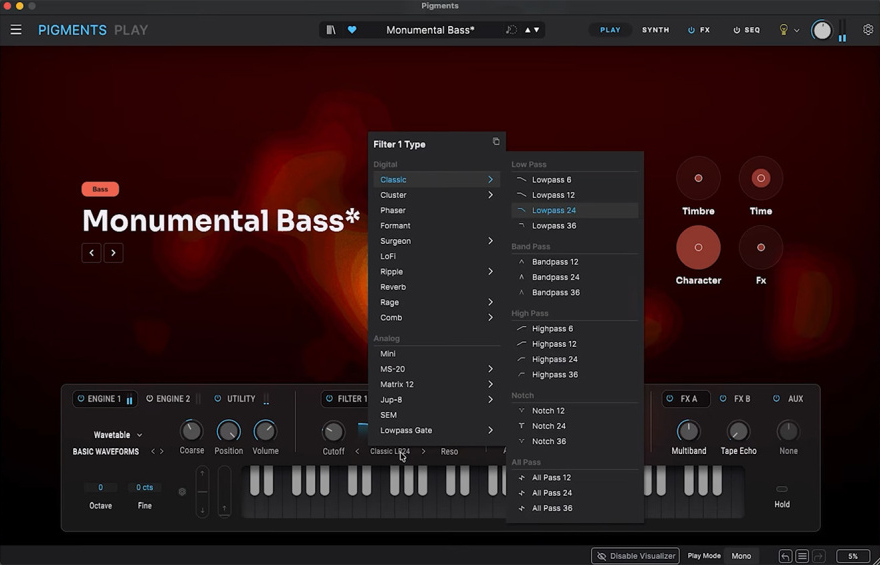Screen dimensions: 880x565
Task: Choose Formant filter type
Action: pyautogui.click(x=437, y=226)
